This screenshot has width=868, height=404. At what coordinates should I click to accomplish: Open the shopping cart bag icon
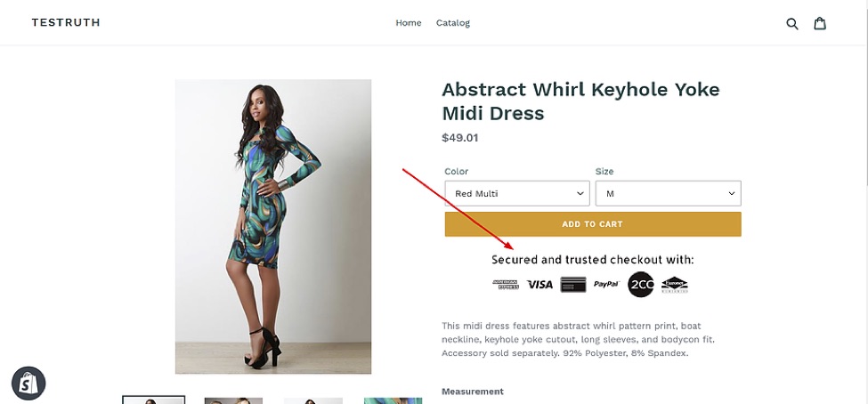[820, 23]
